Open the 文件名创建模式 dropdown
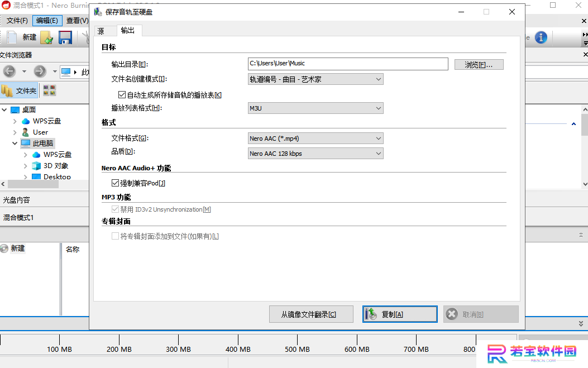 pyautogui.click(x=315, y=79)
